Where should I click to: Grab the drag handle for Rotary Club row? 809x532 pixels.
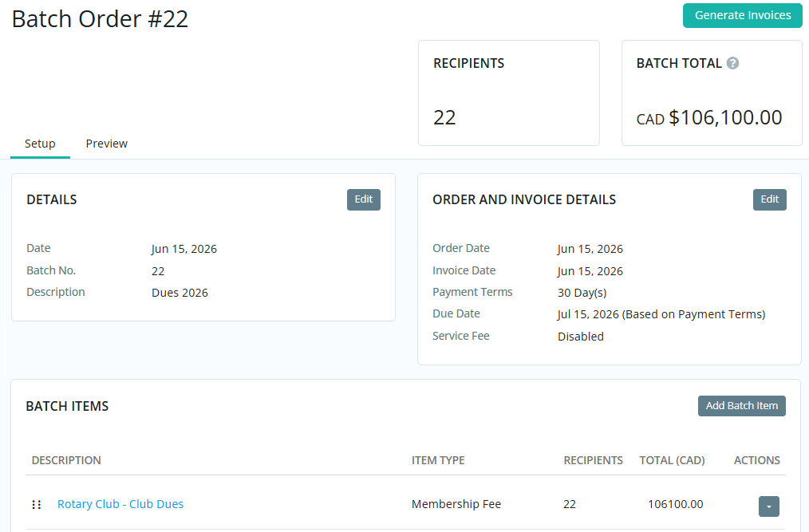(36, 505)
